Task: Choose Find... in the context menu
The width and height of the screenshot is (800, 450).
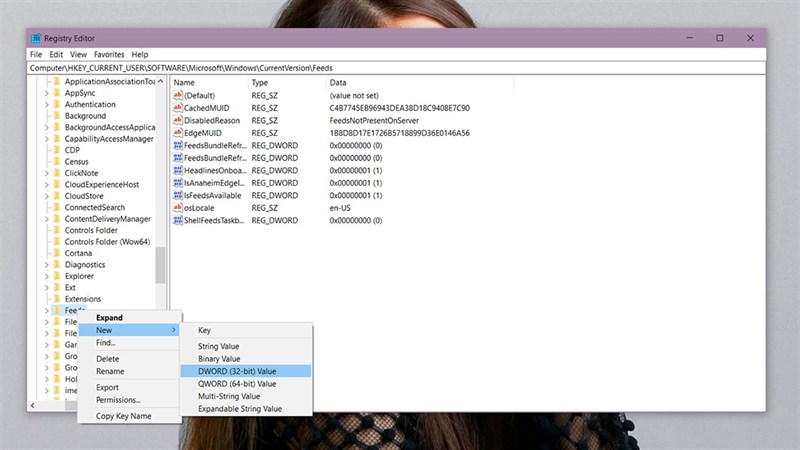Action: click(130, 342)
